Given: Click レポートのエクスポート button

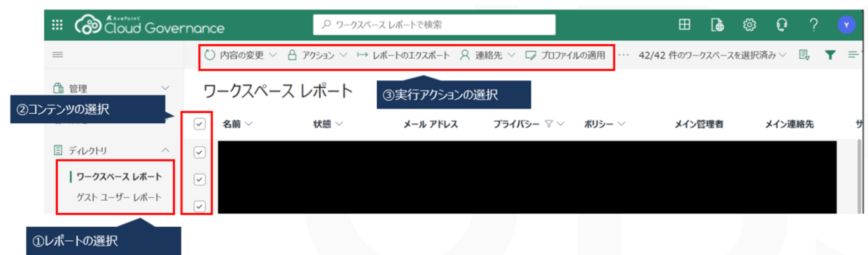Looking at the screenshot, I should (403, 56).
